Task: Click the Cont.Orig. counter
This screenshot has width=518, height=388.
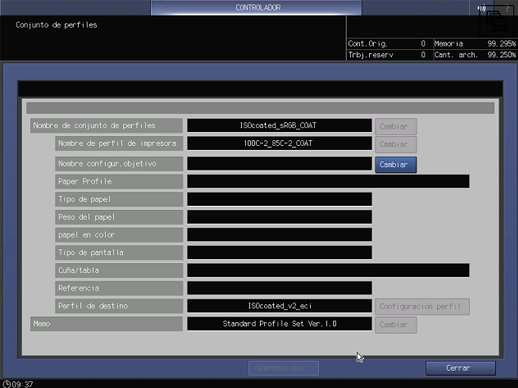Action: tap(390, 44)
